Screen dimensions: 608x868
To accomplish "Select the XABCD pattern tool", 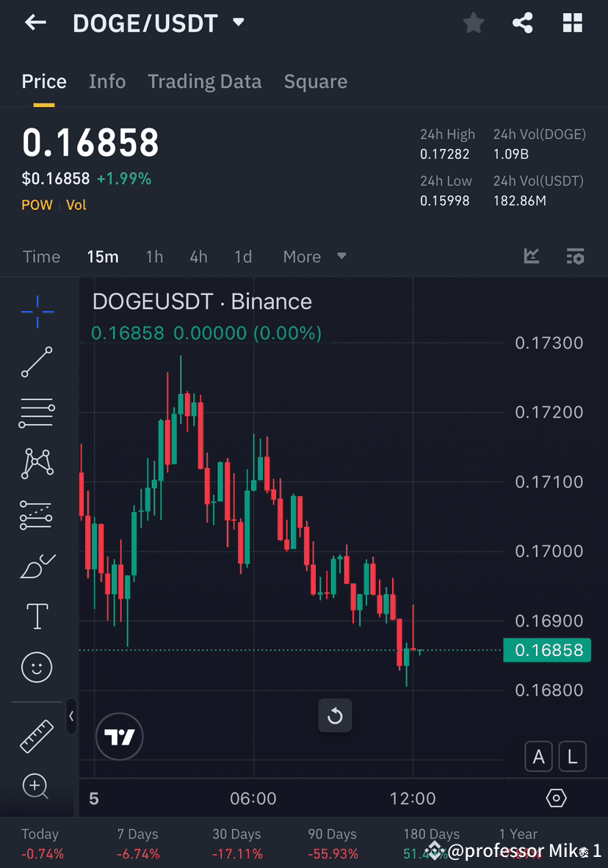I will click(x=37, y=464).
